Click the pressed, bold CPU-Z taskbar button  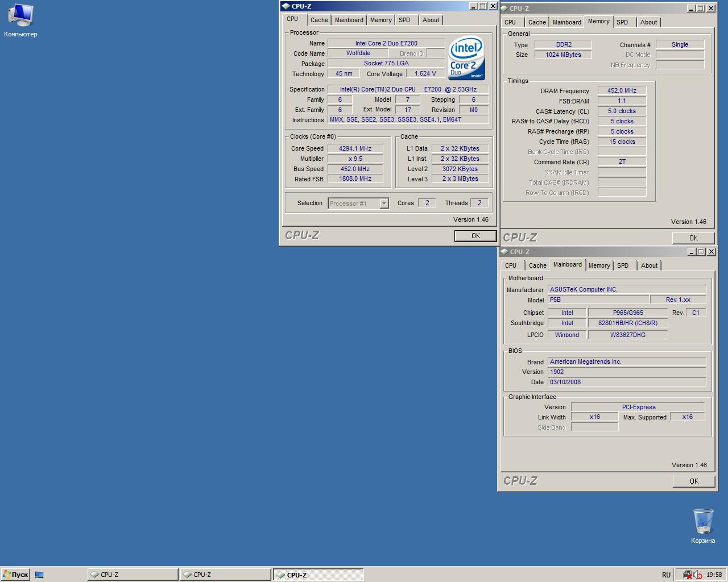[x=318, y=575]
